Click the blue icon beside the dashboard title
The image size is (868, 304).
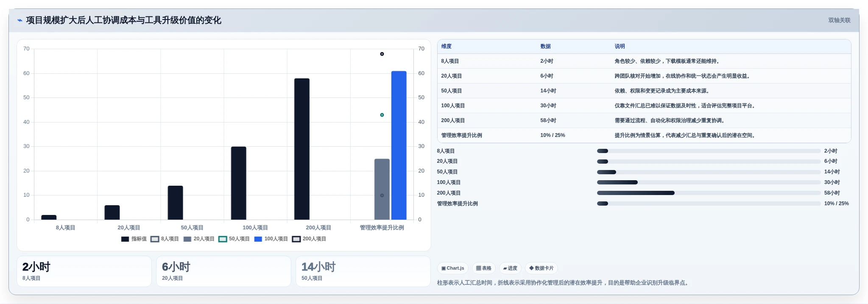[20, 20]
